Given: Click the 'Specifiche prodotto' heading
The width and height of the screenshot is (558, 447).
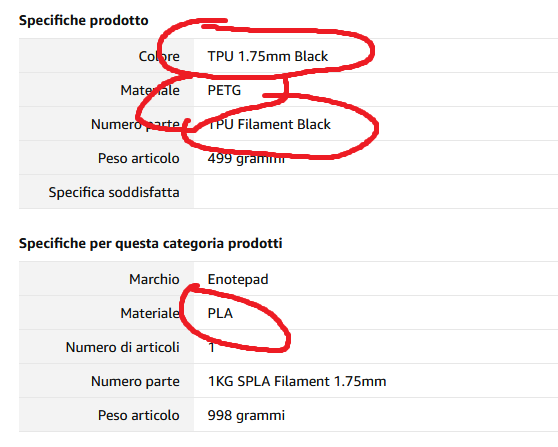Looking at the screenshot, I should point(84,21).
